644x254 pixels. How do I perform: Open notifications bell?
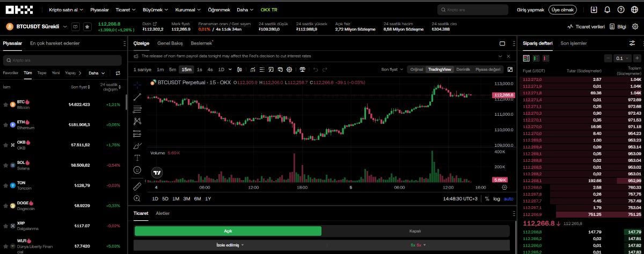click(607, 10)
